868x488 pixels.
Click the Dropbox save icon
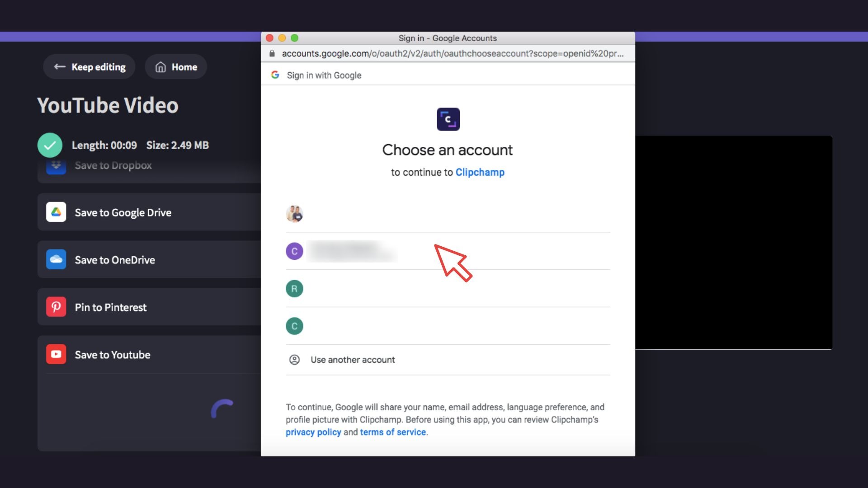(x=56, y=165)
